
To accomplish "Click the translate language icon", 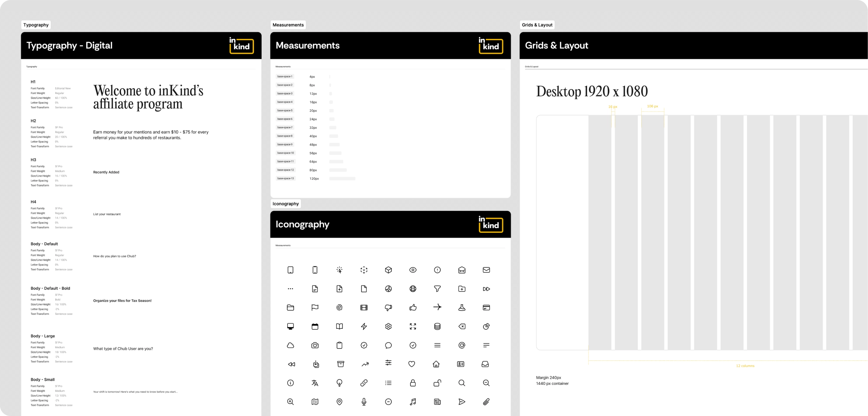I will tap(315, 383).
